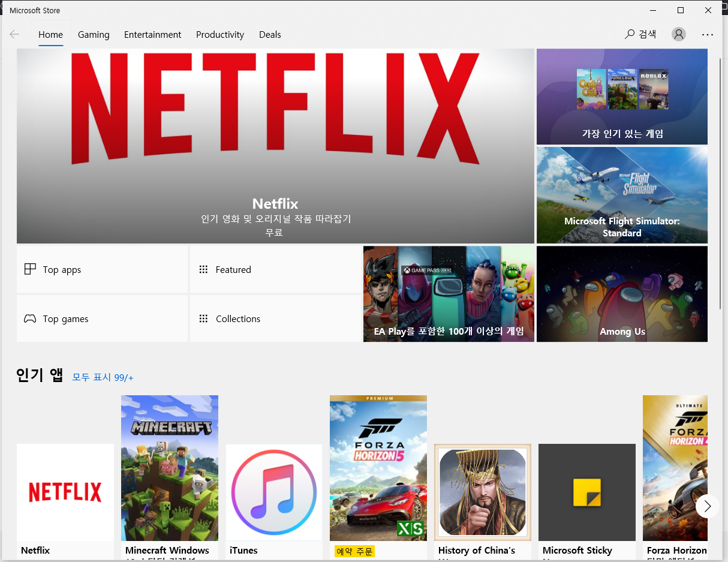Viewport: 728px width, 562px height.
Task: Open the Minecraft Windows app artwork
Action: tap(170, 468)
